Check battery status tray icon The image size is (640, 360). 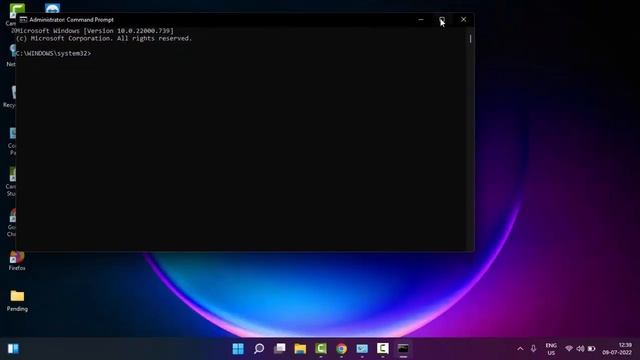591,349
